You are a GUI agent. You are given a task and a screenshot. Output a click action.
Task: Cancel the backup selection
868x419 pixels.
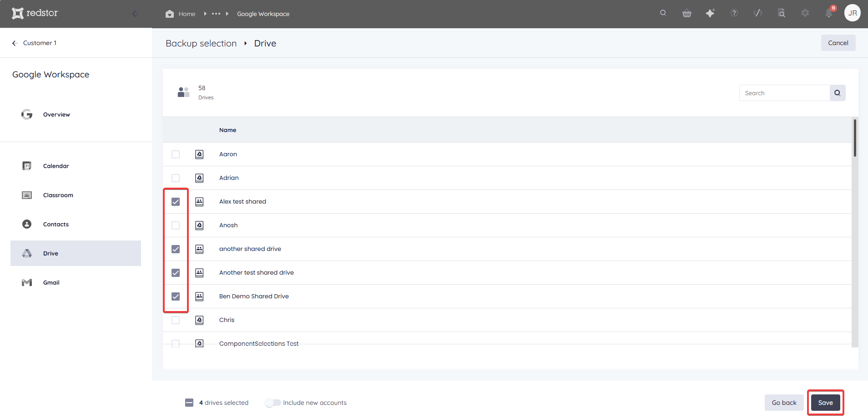coord(838,43)
